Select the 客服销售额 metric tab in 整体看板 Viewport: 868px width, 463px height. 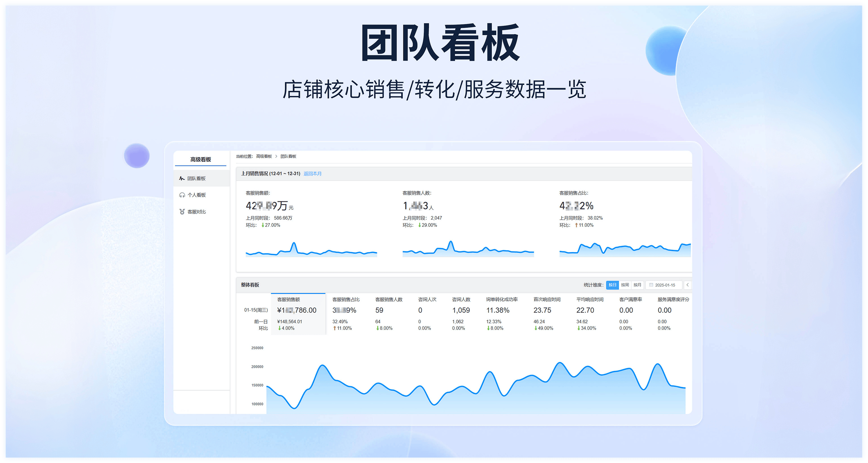pyautogui.click(x=298, y=313)
